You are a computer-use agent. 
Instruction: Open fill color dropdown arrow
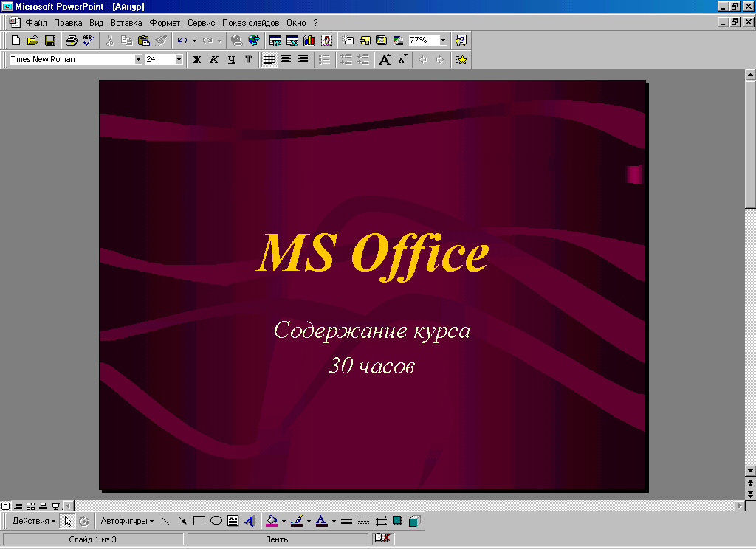[x=283, y=521]
